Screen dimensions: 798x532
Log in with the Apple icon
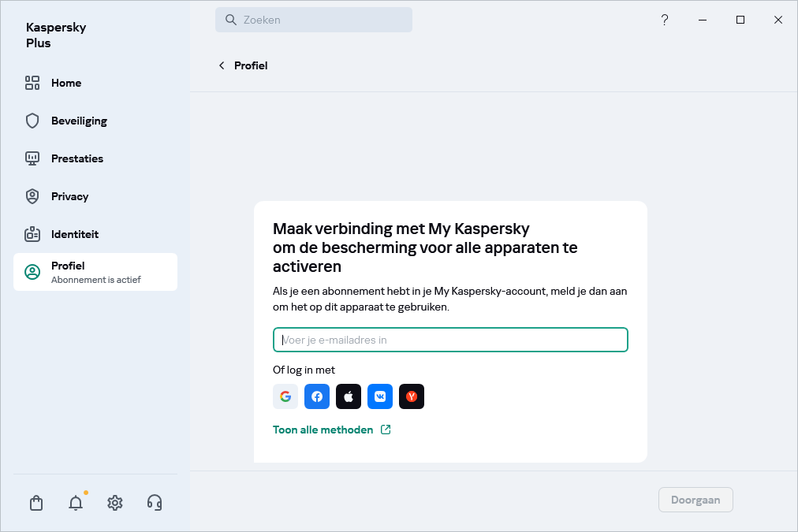pyautogui.click(x=348, y=396)
